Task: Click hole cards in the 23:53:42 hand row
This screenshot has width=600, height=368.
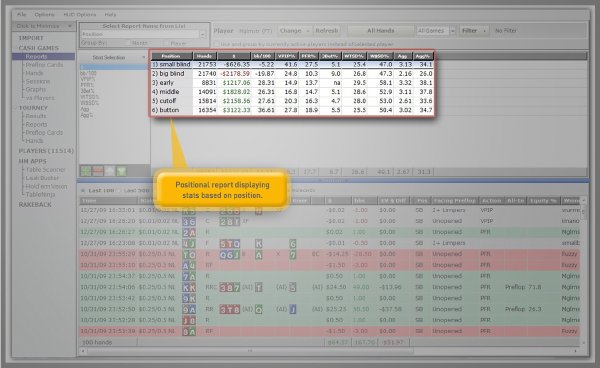Action: point(189,298)
